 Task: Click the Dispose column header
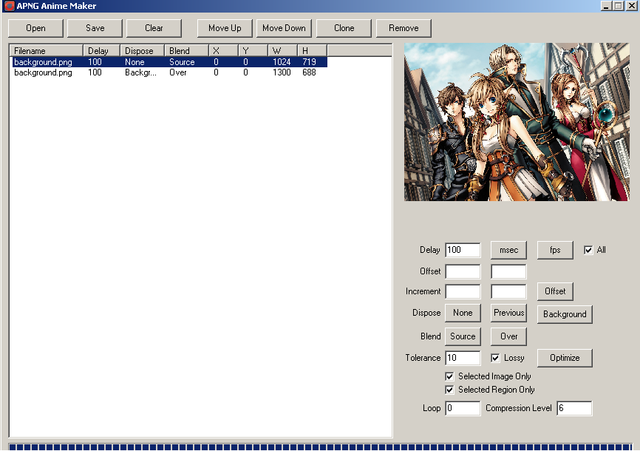pos(142,51)
